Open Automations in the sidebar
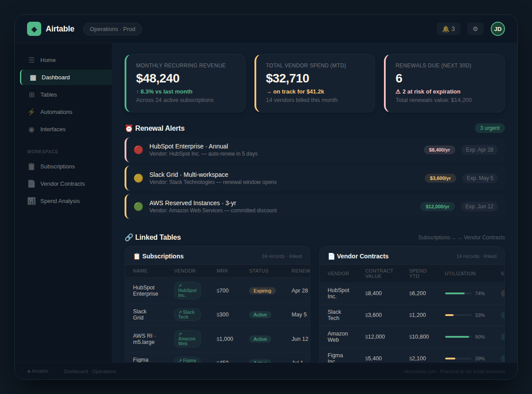532x394 pixels. coord(66,112)
